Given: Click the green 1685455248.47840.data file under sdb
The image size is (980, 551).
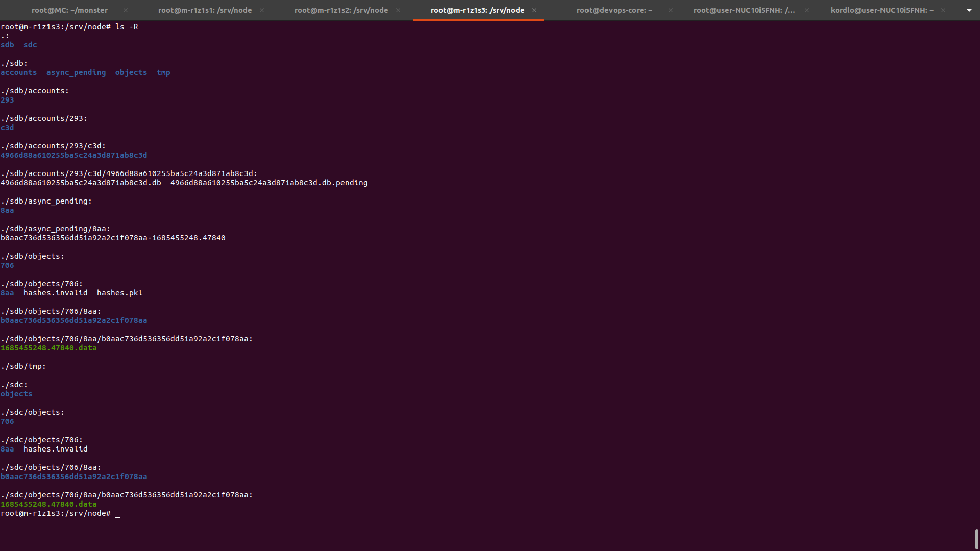Looking at the screenshot, I should (x=48, y=348).
